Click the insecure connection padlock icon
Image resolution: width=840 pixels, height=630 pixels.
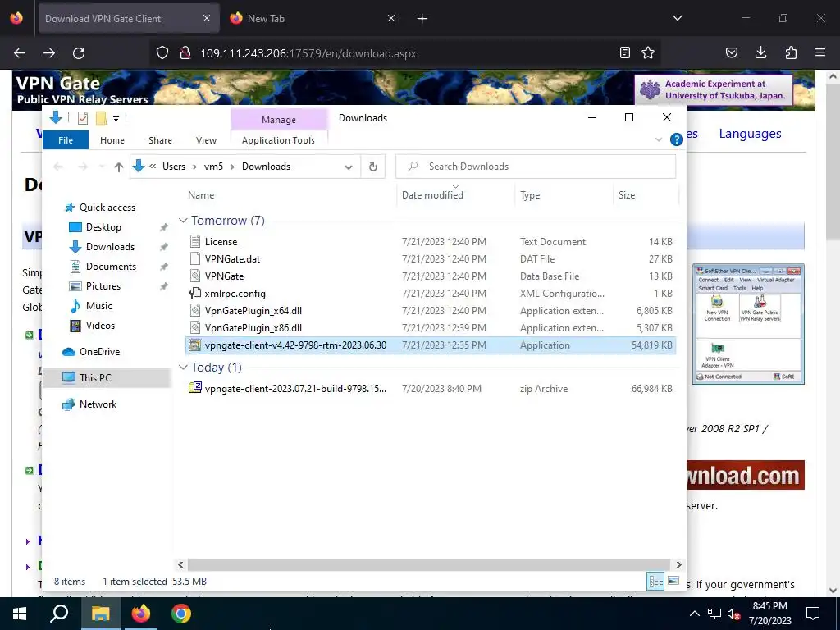tap(185, 53)
